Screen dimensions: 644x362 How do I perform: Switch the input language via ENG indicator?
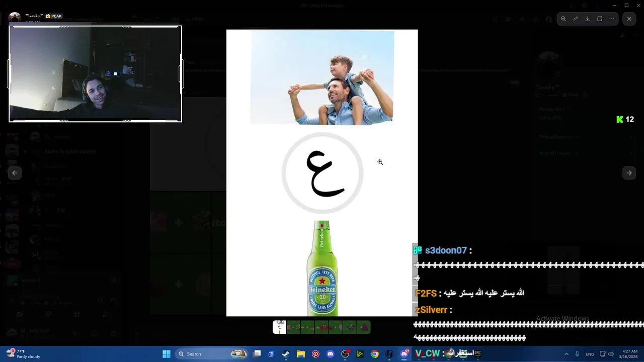coord(590,354)
